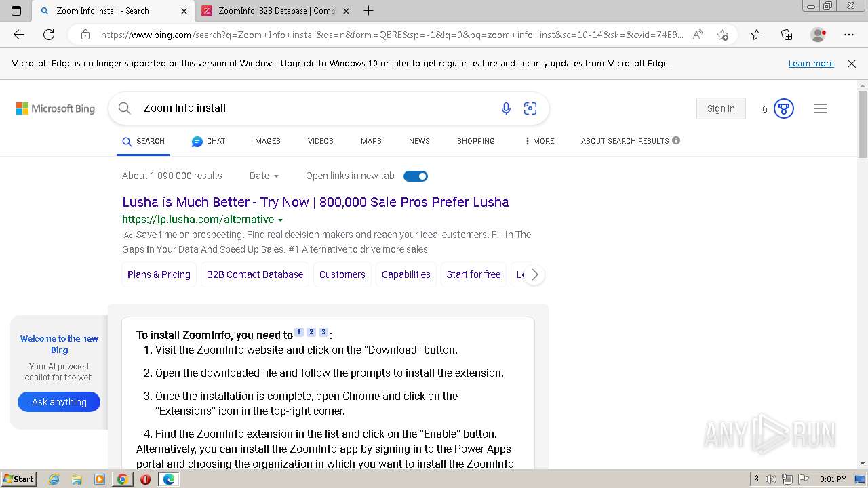Switch to the ZoomInfo B2B Database tab

click(276, 11)
